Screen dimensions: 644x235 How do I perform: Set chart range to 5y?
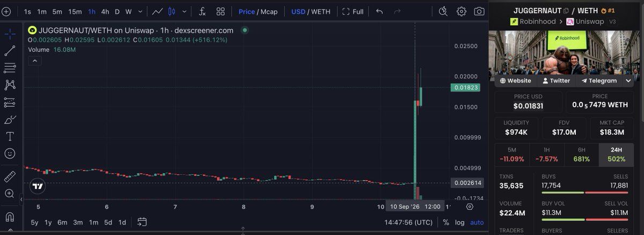(x=34, y=222)
